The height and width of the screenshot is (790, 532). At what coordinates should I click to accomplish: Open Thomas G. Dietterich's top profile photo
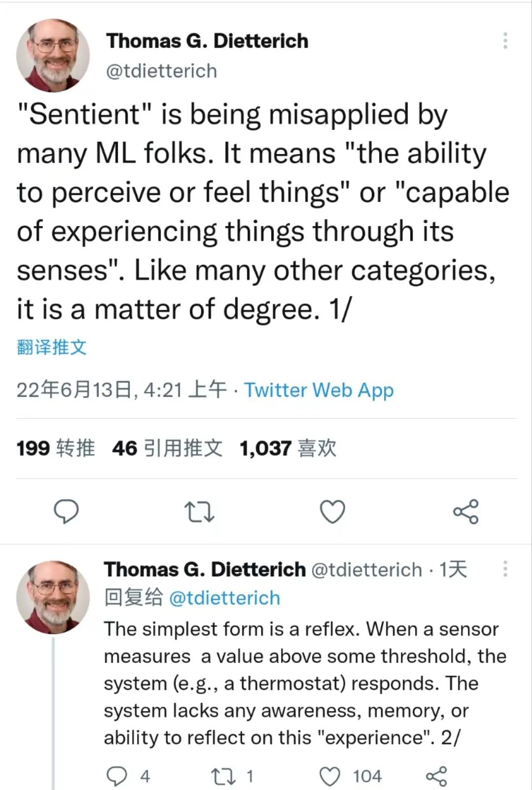[53, 55]
